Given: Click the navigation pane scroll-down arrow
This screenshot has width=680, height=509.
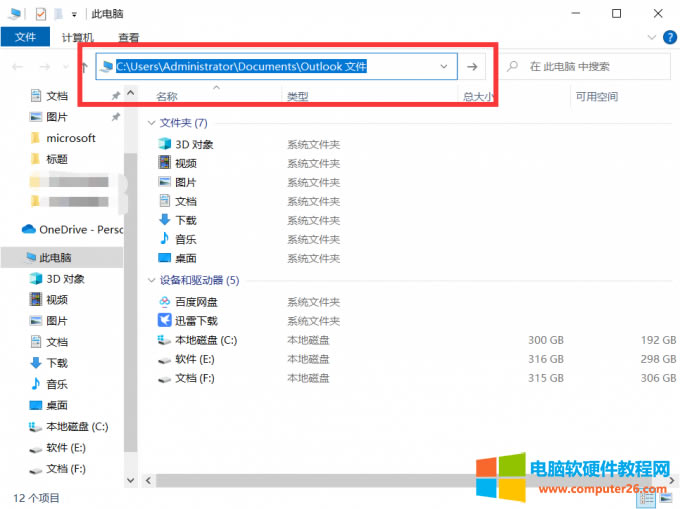Looking at the screenshot, I should (x=131, y=480).
